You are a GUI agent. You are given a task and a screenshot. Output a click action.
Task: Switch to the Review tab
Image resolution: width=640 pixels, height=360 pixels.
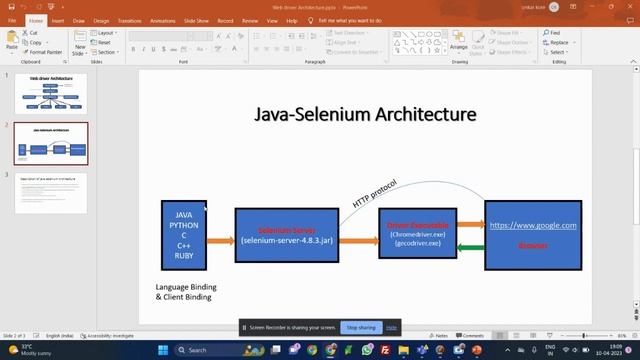click(250, 20)
